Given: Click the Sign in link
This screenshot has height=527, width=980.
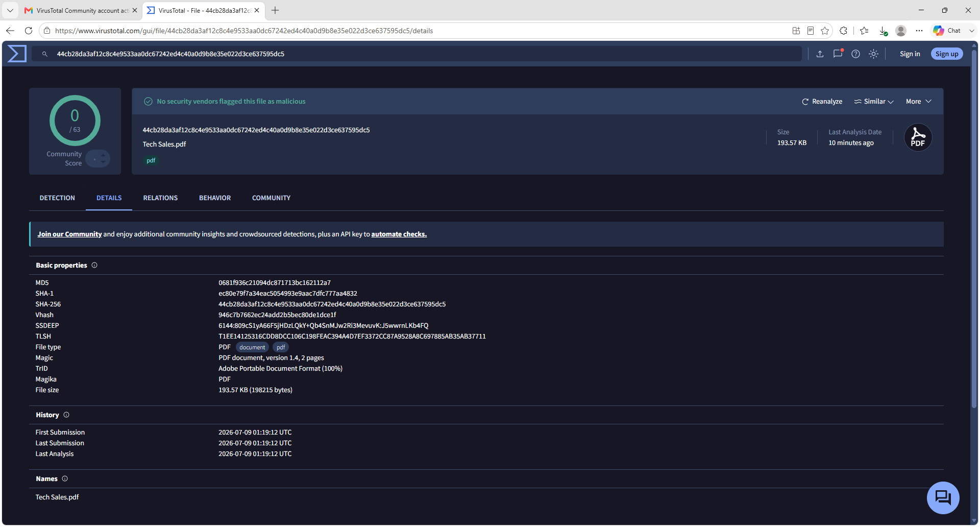Looking at the screenshot, I should (910, 54).
